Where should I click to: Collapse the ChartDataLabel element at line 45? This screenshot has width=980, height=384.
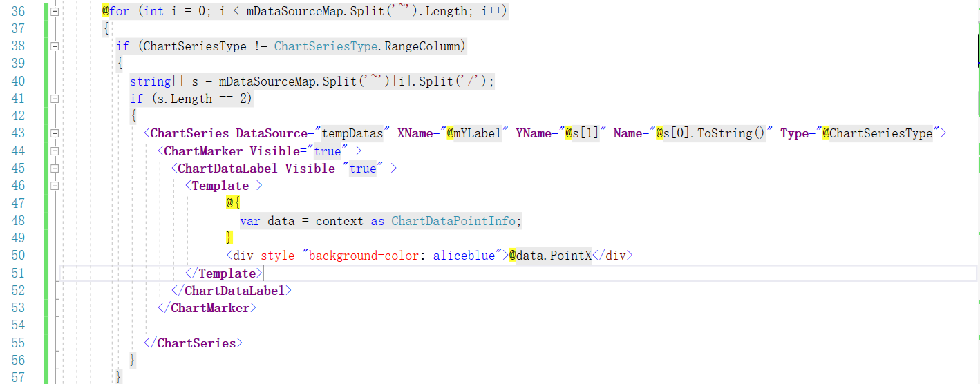pyautogui.click(x=55, y=169)
